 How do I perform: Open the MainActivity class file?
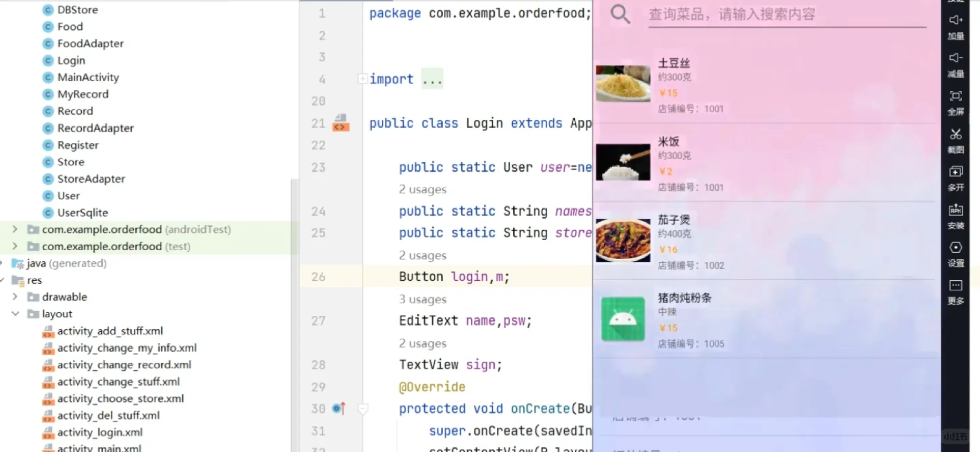pyautogui.click(x=88, y=78)
